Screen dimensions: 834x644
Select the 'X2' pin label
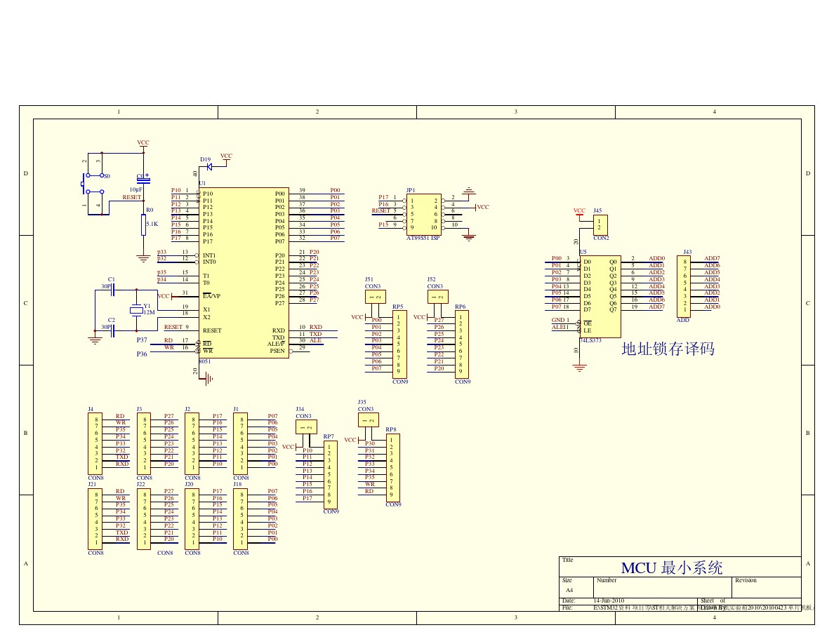point(206,317)
